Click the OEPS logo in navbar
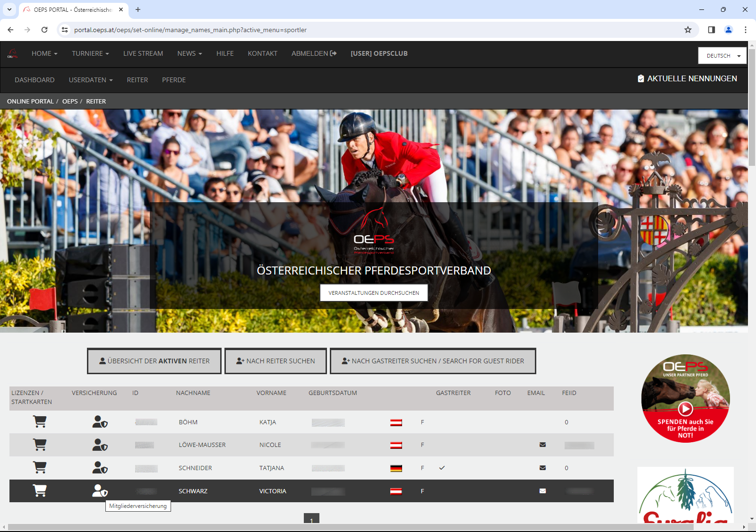This screenshot has width=756, height=532. click(x=13, y=53)
